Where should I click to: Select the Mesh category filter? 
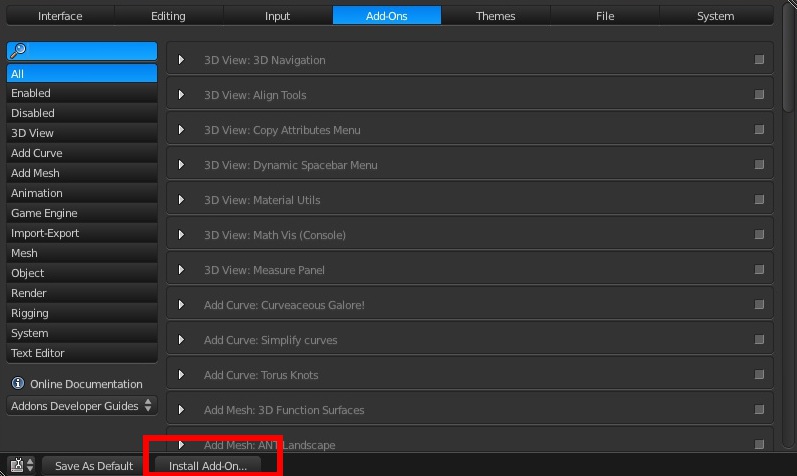(82, 253)
